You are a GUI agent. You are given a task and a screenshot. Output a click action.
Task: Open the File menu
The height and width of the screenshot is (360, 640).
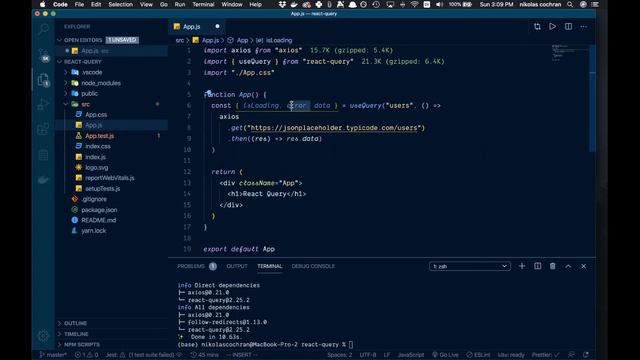pos(79,4)
